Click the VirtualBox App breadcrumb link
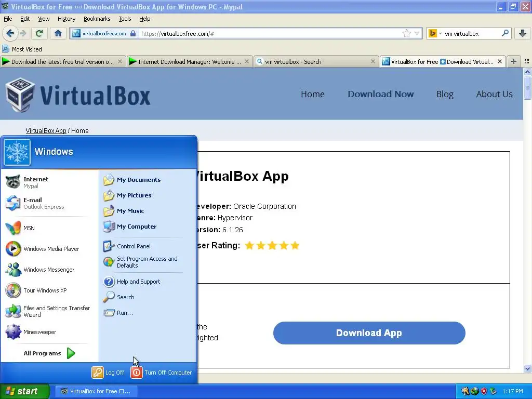The width and height of the screenshot is (532, 399). click(x=46, y=130)
